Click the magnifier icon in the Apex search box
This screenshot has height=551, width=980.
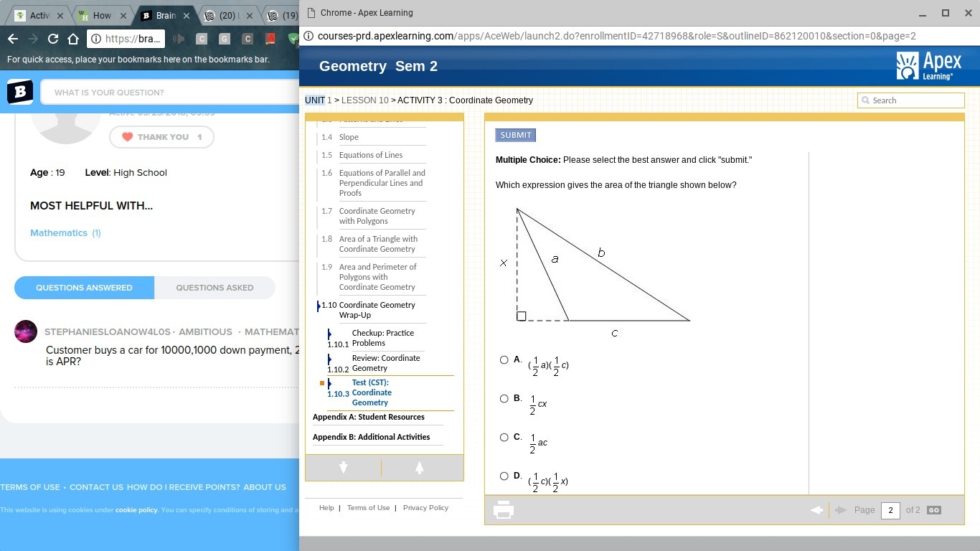click(x=865, y=100)
